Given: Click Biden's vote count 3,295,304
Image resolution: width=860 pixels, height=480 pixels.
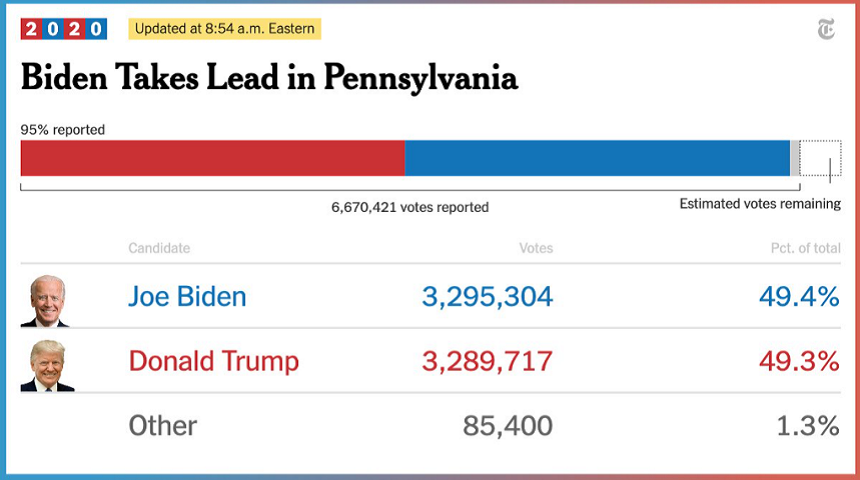Looking at the screenshot, I should [487, 297].
